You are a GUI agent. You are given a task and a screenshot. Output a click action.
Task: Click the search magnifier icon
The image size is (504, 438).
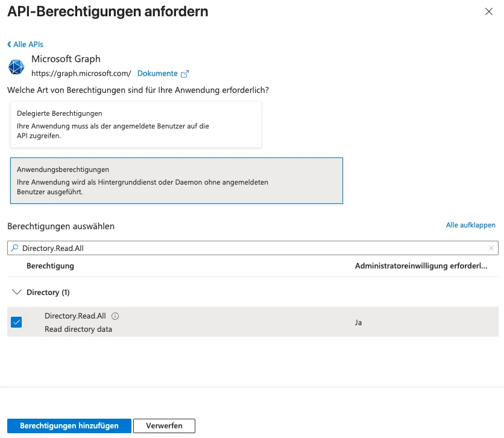[14, 248]
